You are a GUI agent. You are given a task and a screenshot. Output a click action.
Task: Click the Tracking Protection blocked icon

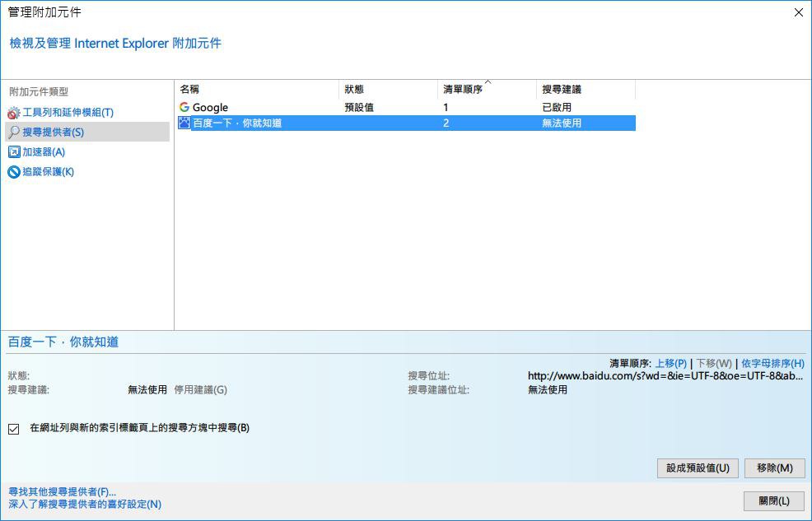(x=14, y=172)
